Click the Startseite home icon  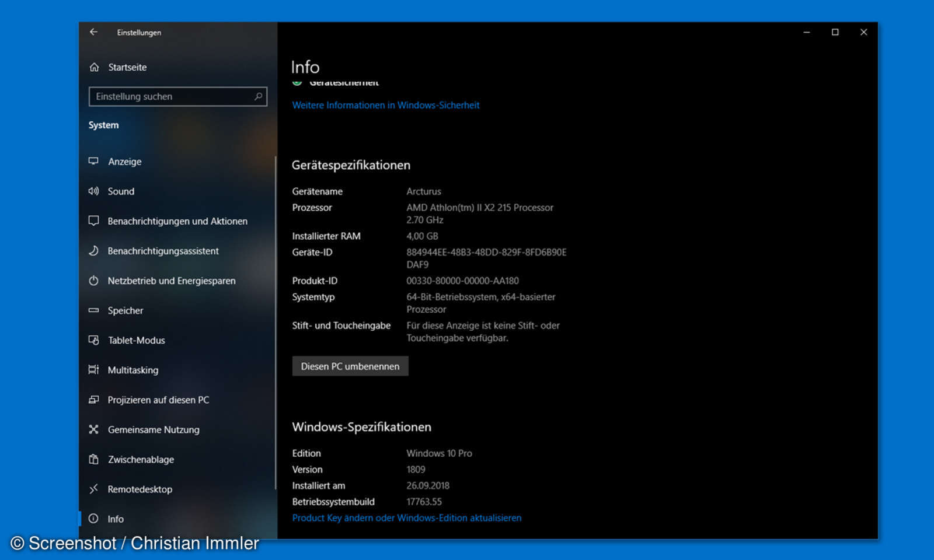pos(94,67)
